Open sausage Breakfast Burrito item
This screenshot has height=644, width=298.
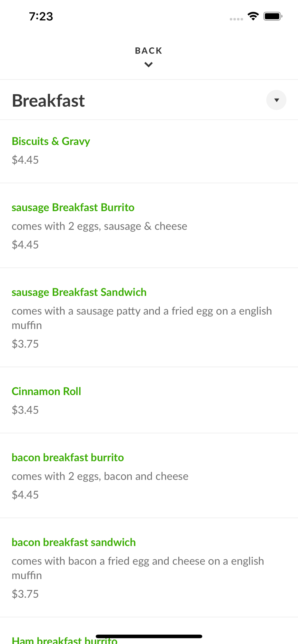[73, 208]
